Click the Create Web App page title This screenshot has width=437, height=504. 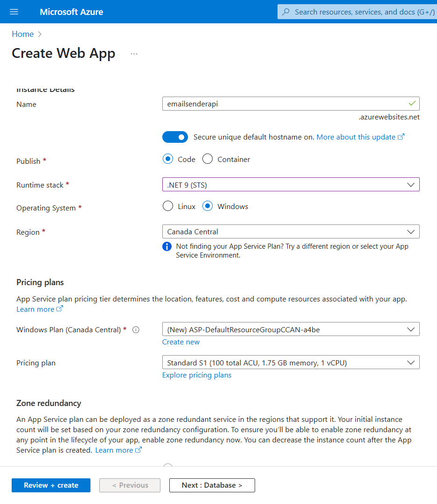point(63,53)
